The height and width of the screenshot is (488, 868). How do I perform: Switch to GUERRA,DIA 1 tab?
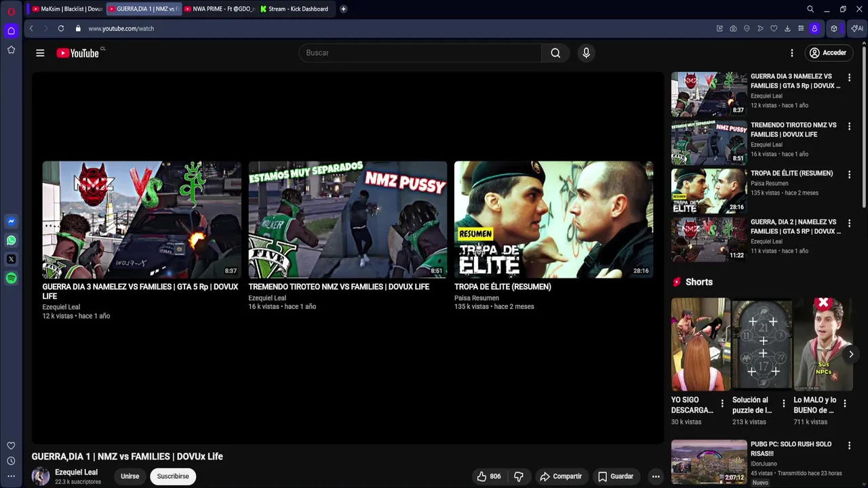coord(143,9)
